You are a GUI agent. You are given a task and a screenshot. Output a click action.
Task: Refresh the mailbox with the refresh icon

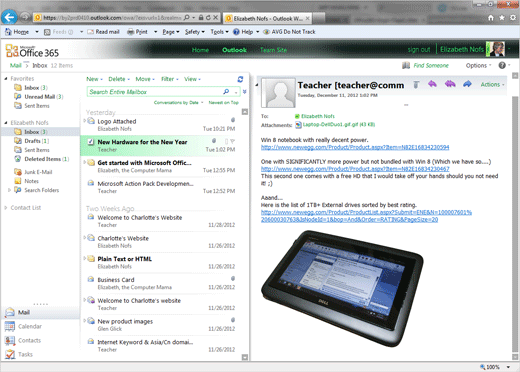(240, 79)
